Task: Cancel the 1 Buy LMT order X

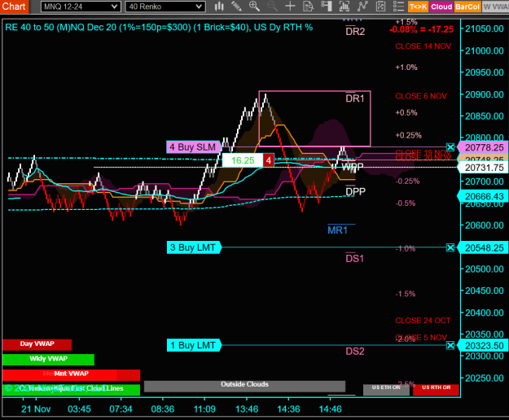Action: point(450,345)
